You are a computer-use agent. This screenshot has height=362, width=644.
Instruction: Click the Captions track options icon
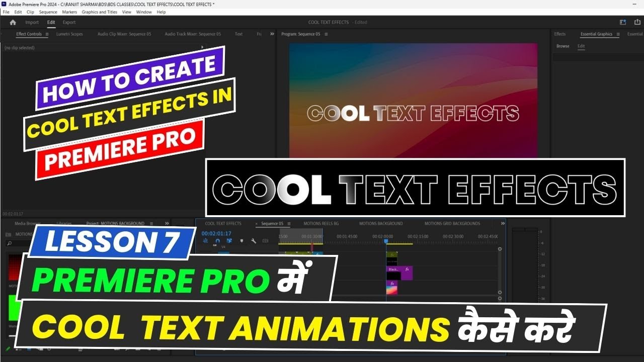point(266,241)
